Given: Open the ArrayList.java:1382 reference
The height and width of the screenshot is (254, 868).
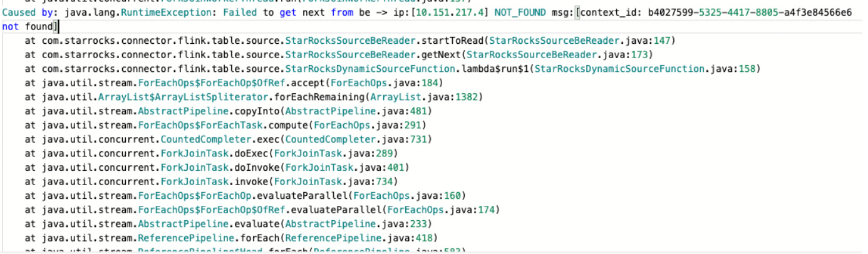Looking at the screenshot, I should click(425, 97).
